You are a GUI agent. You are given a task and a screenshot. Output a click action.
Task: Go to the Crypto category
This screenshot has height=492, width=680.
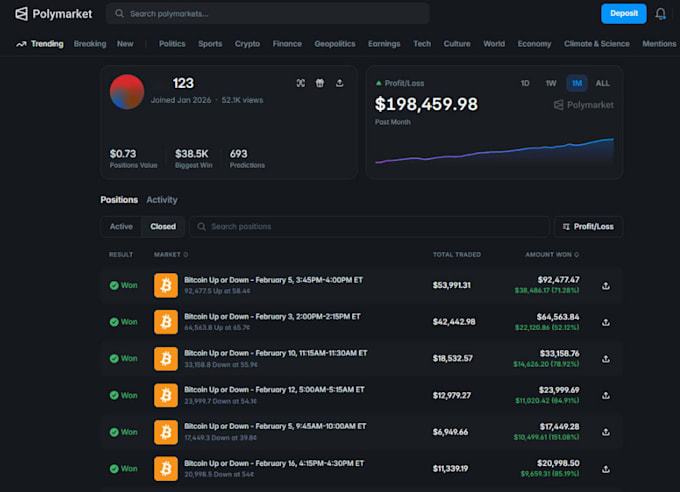pyautogui.click(x=247, y=44)
